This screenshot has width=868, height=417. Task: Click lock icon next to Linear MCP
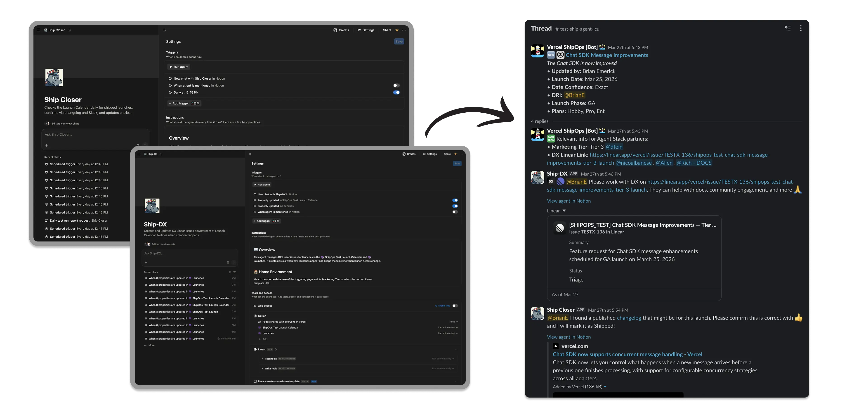(x=276, y=350)
